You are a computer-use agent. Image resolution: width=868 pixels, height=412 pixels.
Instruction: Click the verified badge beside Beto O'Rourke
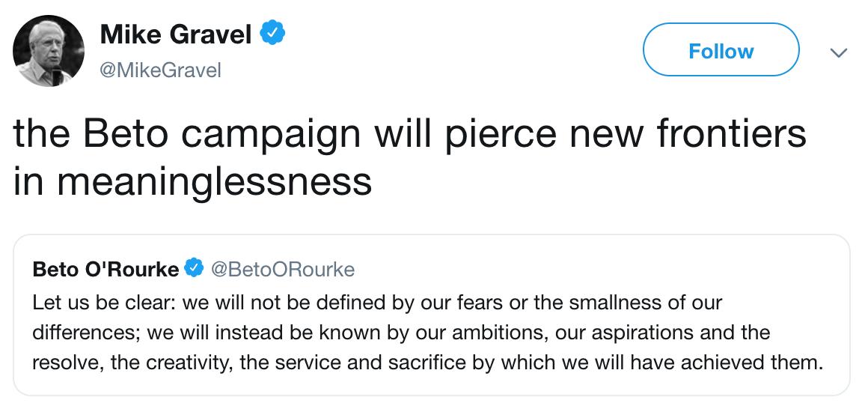[x=194, y=268]
